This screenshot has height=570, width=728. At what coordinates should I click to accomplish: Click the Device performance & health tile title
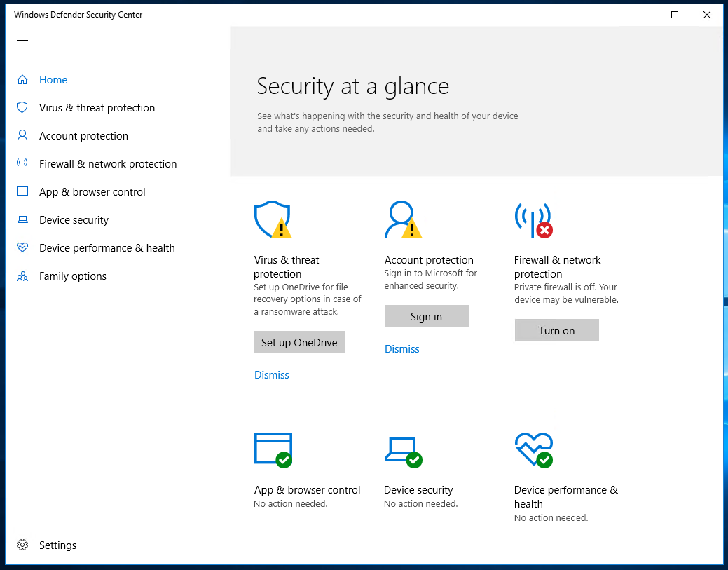[566, 496]
